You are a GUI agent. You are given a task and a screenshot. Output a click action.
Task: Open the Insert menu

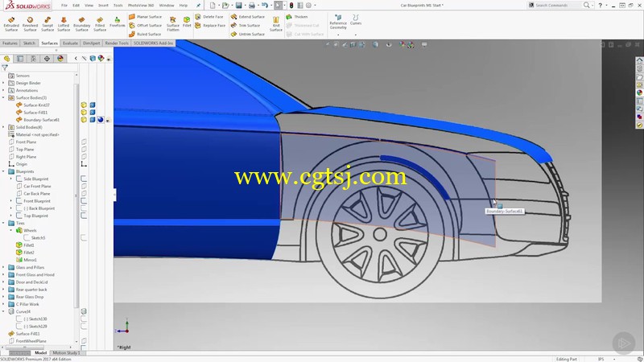(103, 6)
